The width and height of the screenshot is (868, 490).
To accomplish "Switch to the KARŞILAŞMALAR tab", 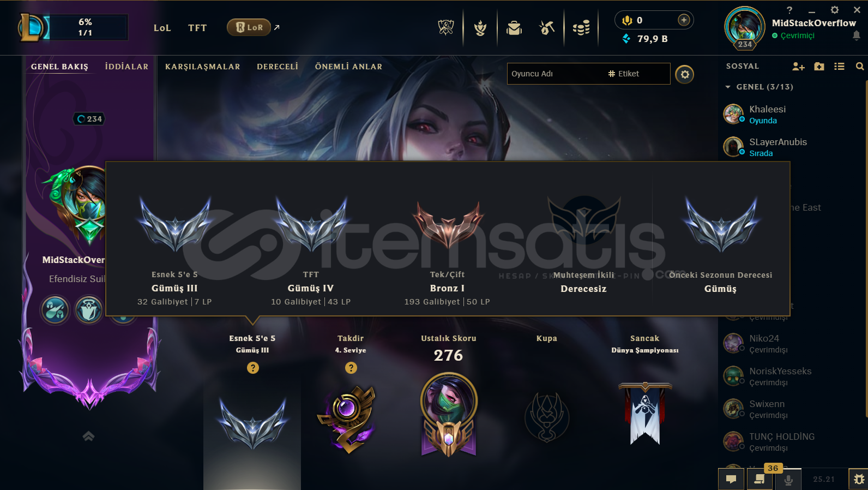I will coord(203,67).
